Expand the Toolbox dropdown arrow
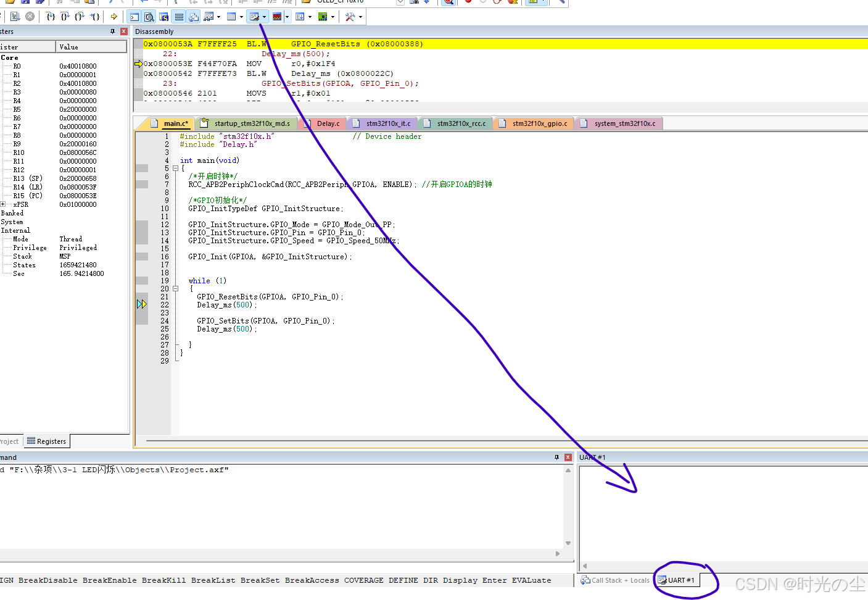The height and width of the screenshot is (600, 868). pos(360,17)
